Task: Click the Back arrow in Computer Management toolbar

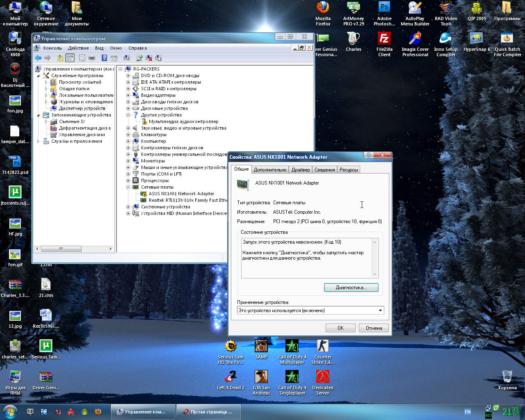Action: coord(38,58)
